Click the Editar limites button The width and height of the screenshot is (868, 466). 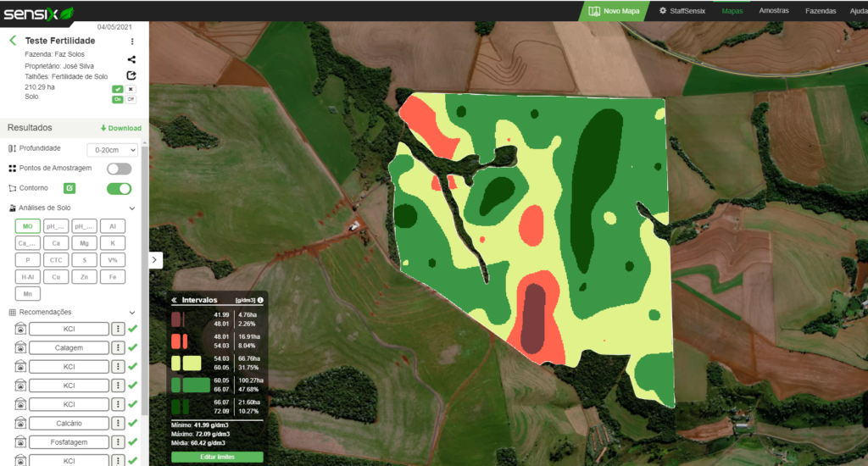tap(217, 457)
